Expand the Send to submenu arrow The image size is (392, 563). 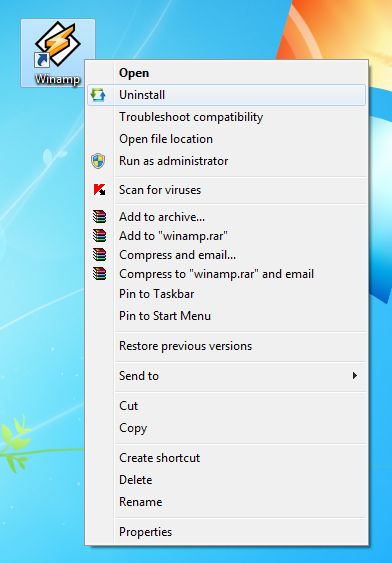pos(355,376)
